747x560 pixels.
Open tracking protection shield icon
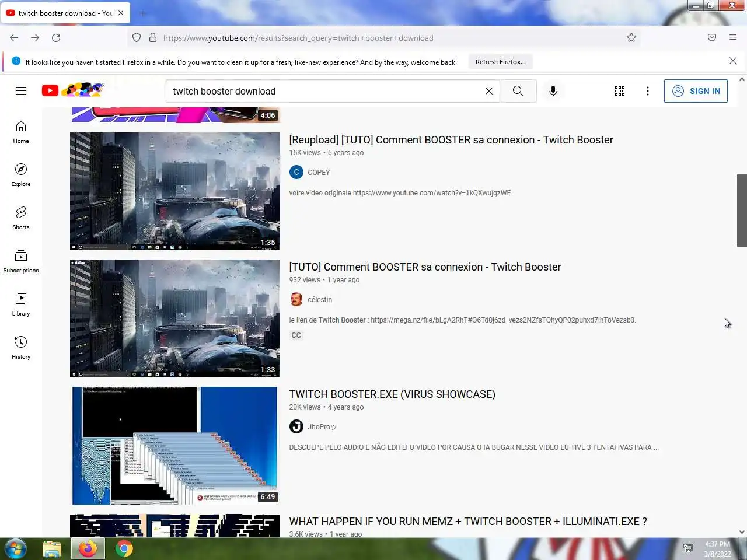tap(137, 38)
